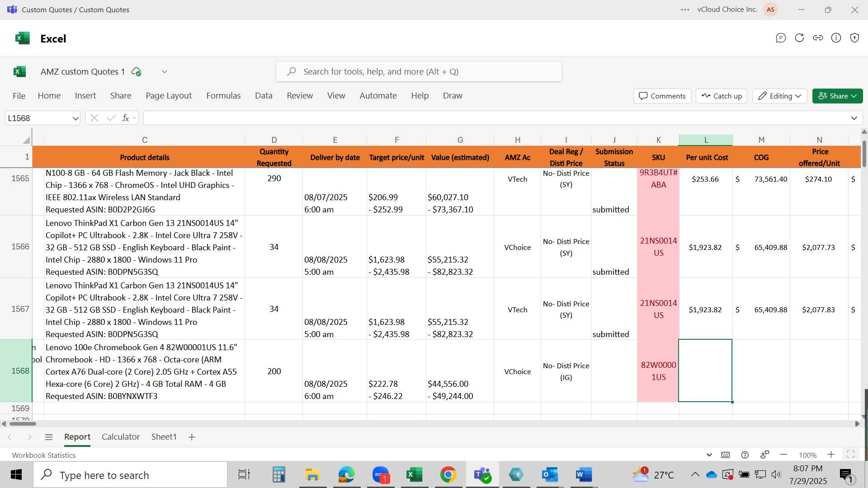Image resolution: width=868 pixels, height=488 pixels.
Task: Click the horizontal scrollbar thumb
Action: pyautogui.click(x=23, y=424)
